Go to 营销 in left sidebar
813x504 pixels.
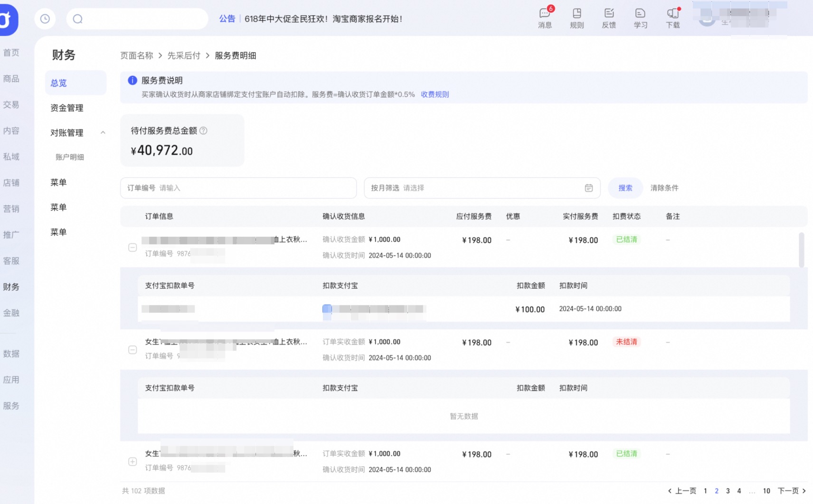tap(11, 209)
